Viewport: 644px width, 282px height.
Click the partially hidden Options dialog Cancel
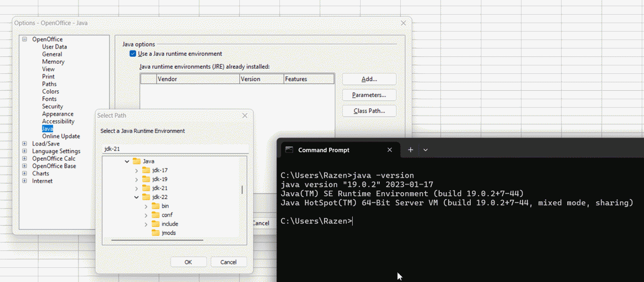click(262, 223)
